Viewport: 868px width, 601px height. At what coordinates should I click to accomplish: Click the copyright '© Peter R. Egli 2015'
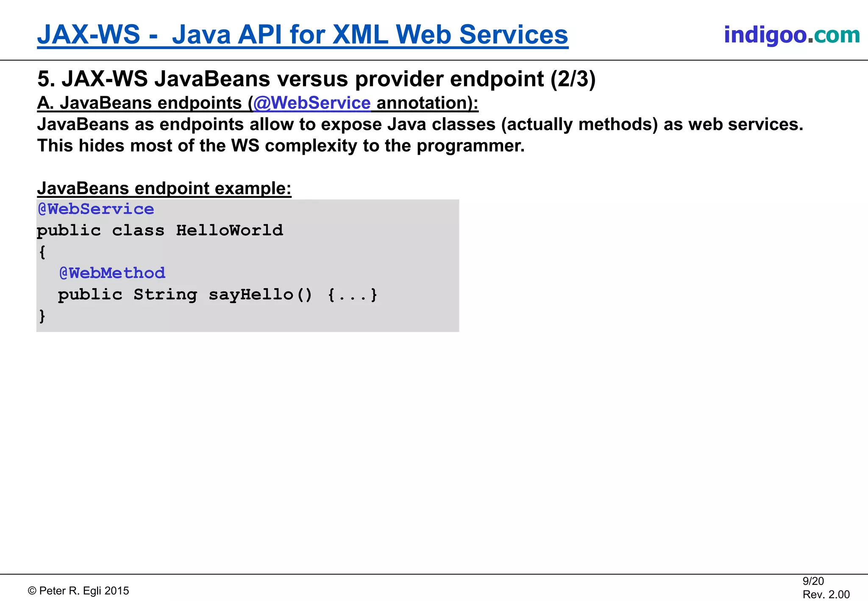coord(78,591)
